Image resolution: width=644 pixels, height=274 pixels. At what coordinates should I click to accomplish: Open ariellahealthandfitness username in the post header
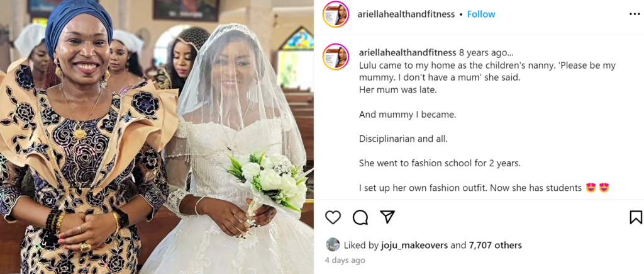click(x=406, y=14)
